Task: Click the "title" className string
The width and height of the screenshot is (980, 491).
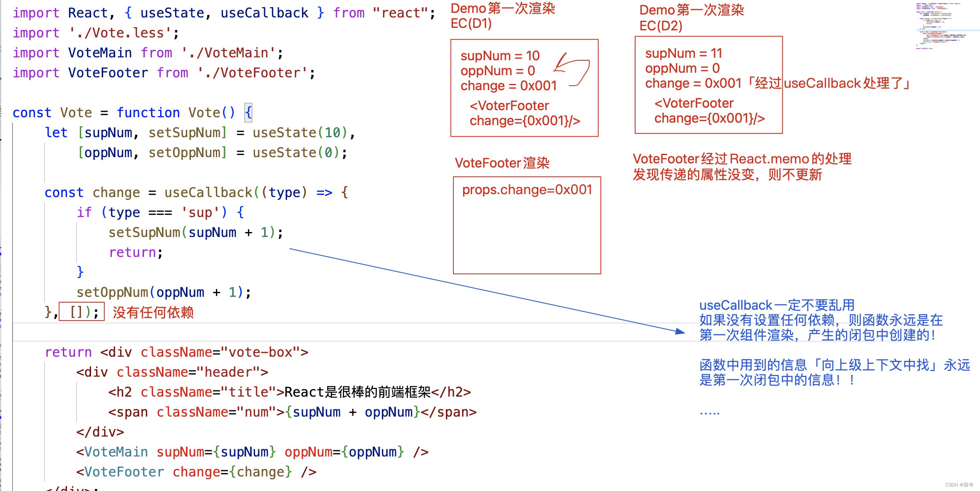Action: click(x=248, y=392)
